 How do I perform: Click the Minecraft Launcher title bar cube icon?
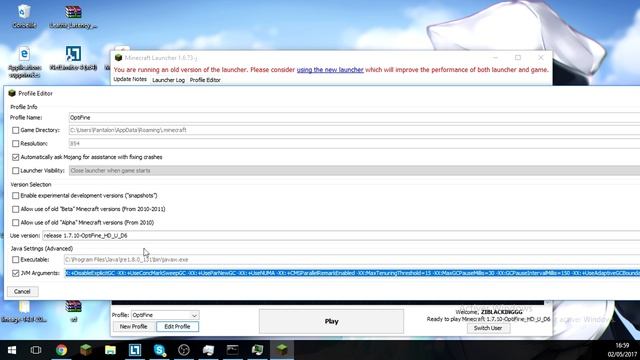[118, 58]
